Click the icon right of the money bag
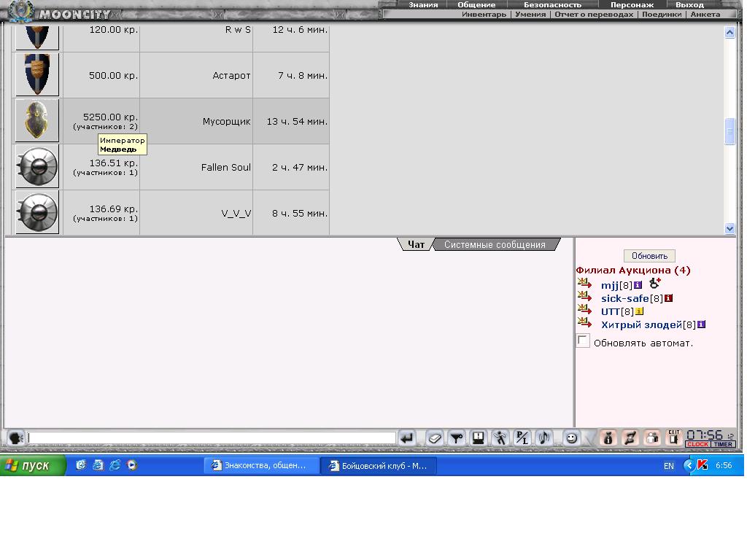Screen dimensions: 747x560 point(630,438)
